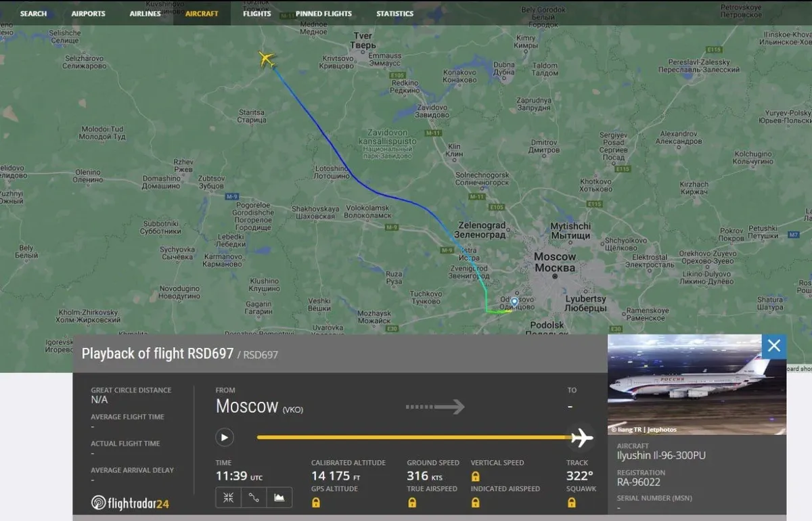
Task: Switch to the Airlines tab
Action: [x=145, y=14]
